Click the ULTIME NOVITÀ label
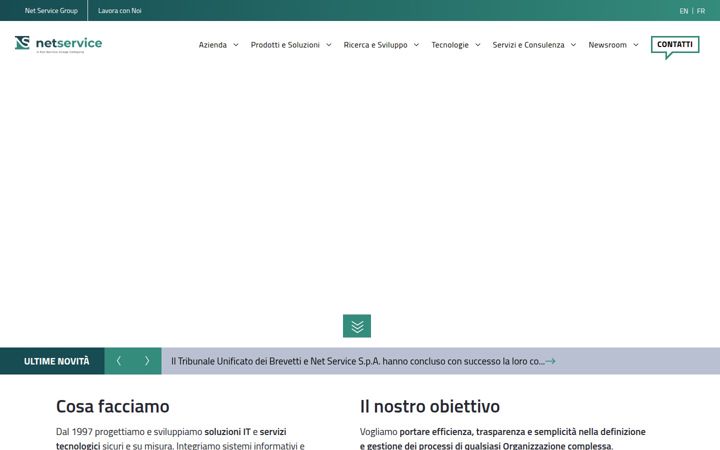The width and height of the screenshot is (720, 450). 56,361
